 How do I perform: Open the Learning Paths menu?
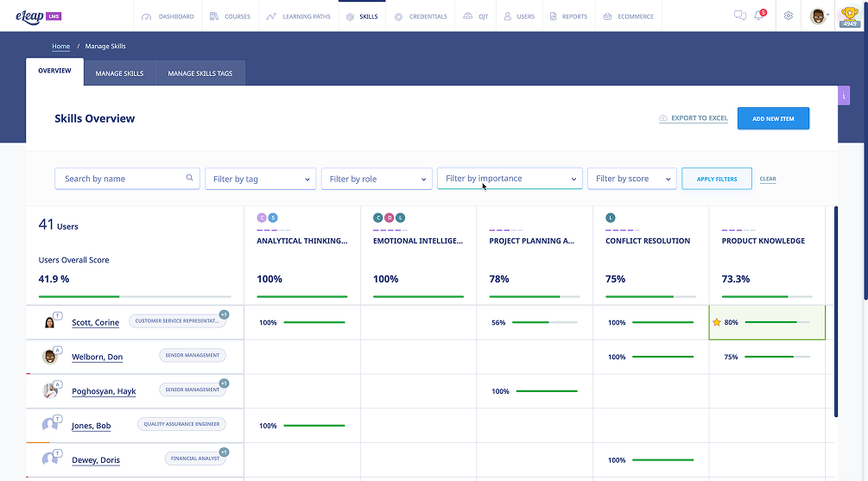point(298,16)
